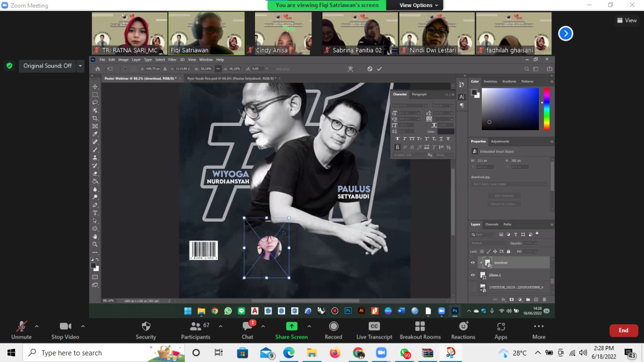Open the Photoshop Filter menu

[x=173, y=59]
